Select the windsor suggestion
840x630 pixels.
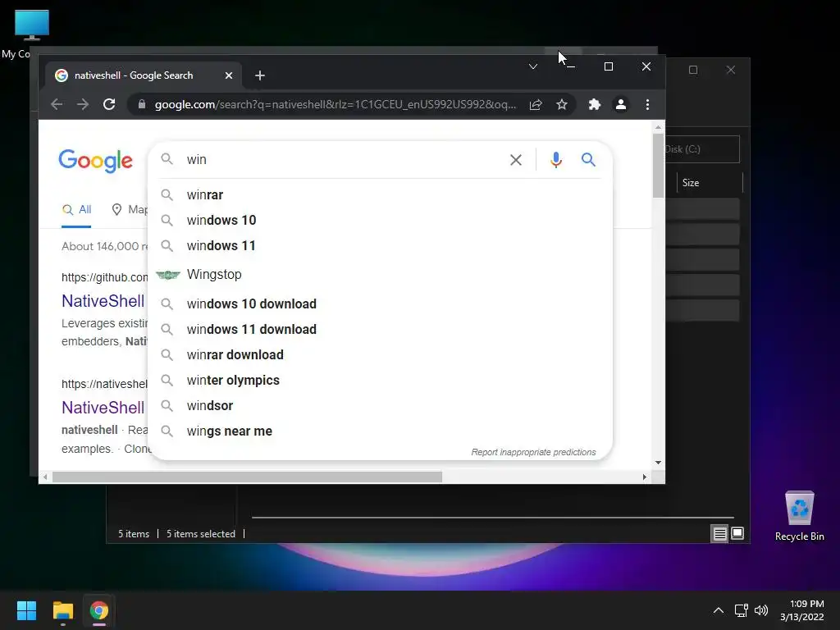point(381,405)
